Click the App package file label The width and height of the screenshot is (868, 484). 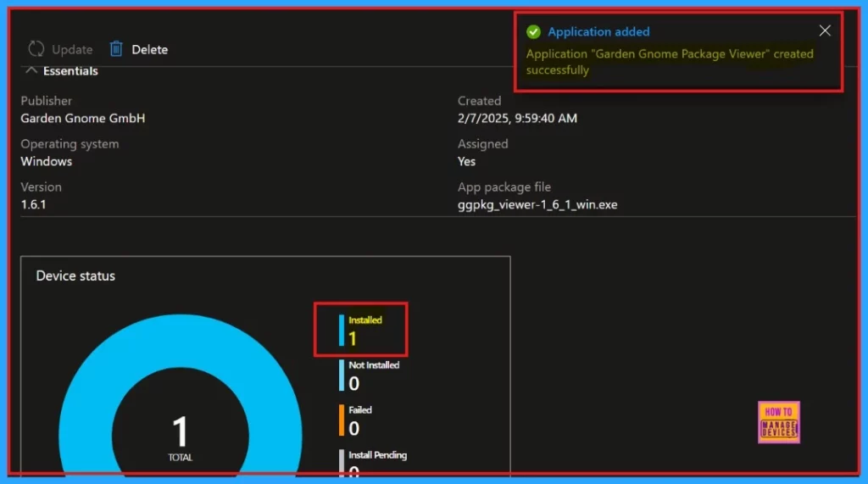coord(504,187)
